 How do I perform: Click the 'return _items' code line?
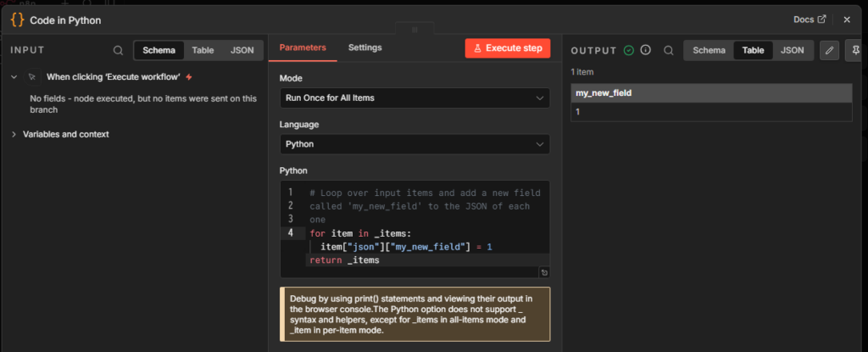(344, 260)
